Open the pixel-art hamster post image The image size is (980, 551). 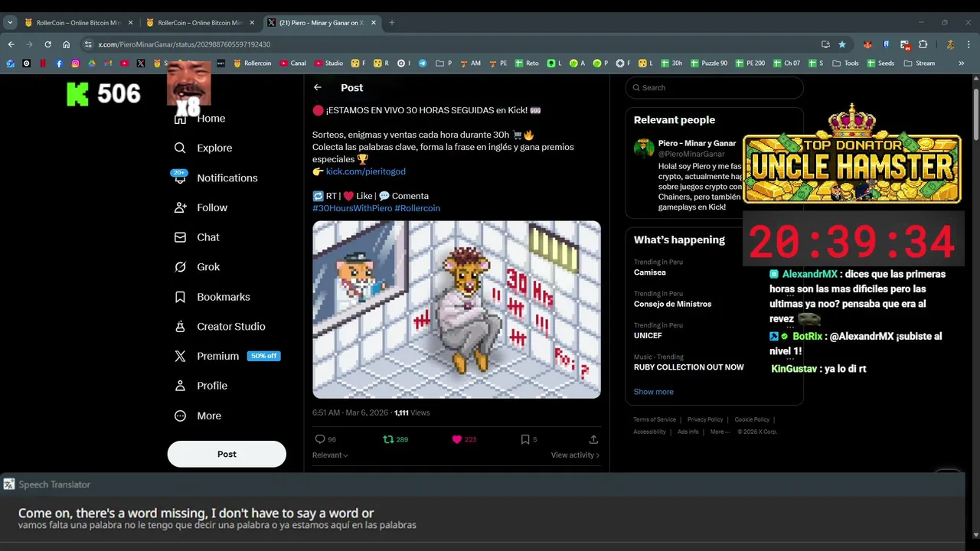[456, 310]
